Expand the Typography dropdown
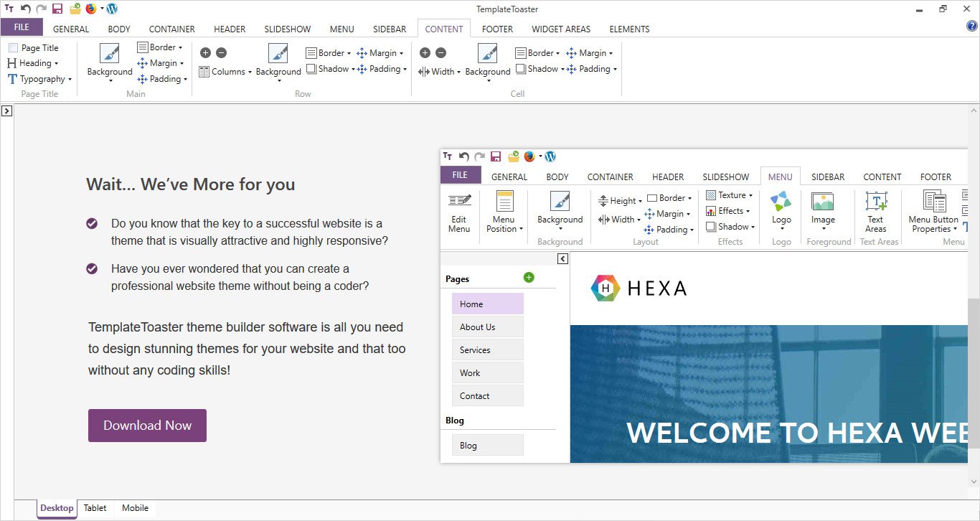Viewport: 980px width, 521px height. 39,79
